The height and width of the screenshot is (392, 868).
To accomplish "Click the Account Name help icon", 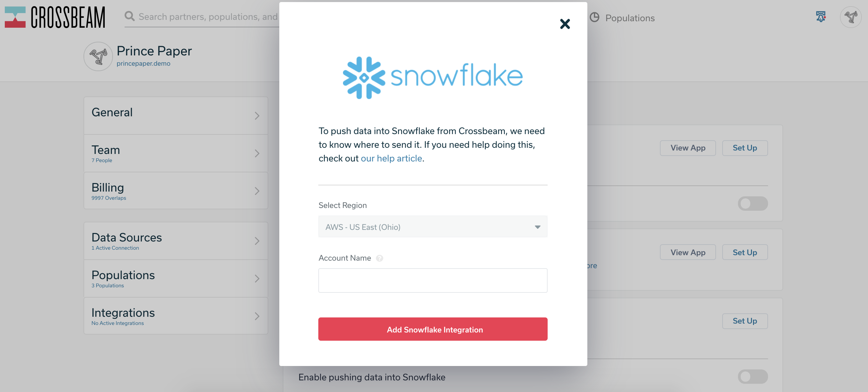I will pyautogui.click(x=379, y=258).
